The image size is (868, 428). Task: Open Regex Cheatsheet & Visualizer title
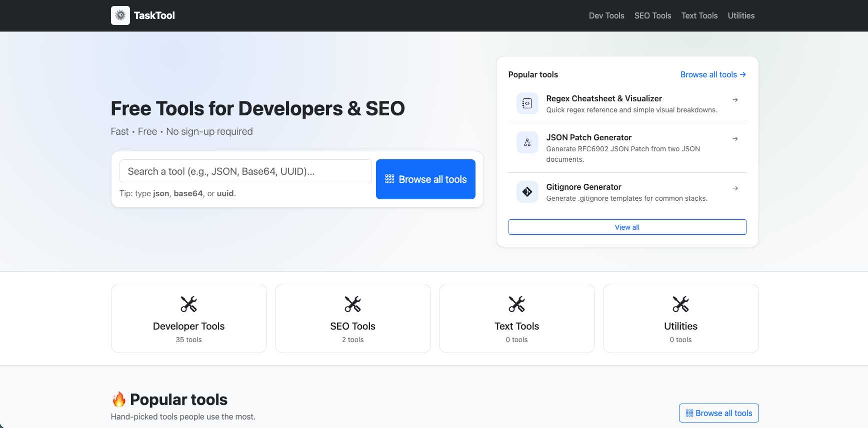click(604, 98)
